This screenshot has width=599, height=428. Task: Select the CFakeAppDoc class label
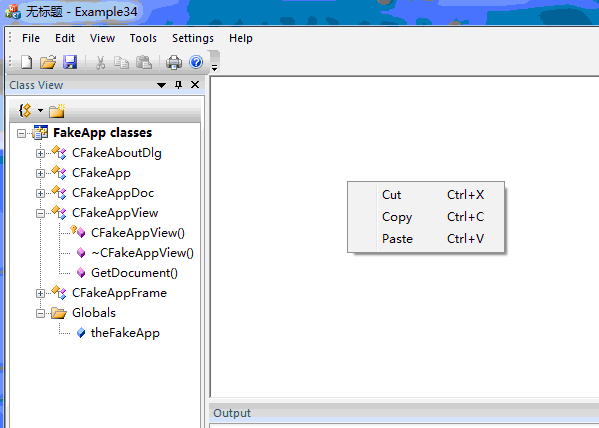click(113, 193)
